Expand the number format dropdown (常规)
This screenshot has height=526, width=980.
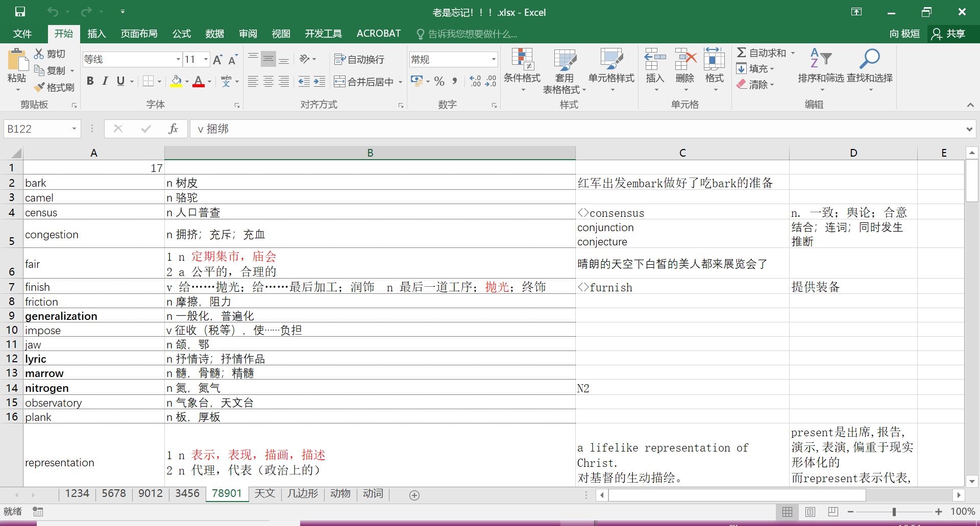(x=494, y=60)
